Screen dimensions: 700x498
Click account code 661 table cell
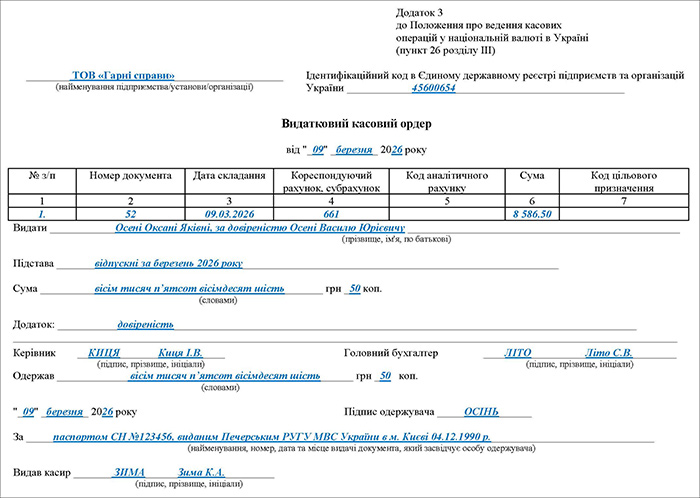point(331,214)
